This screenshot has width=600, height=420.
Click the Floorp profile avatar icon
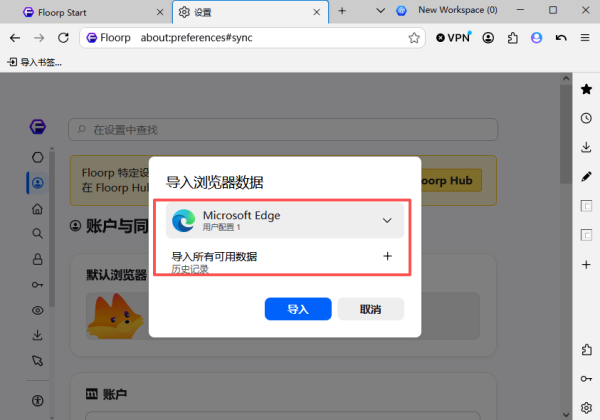[536, 38]
